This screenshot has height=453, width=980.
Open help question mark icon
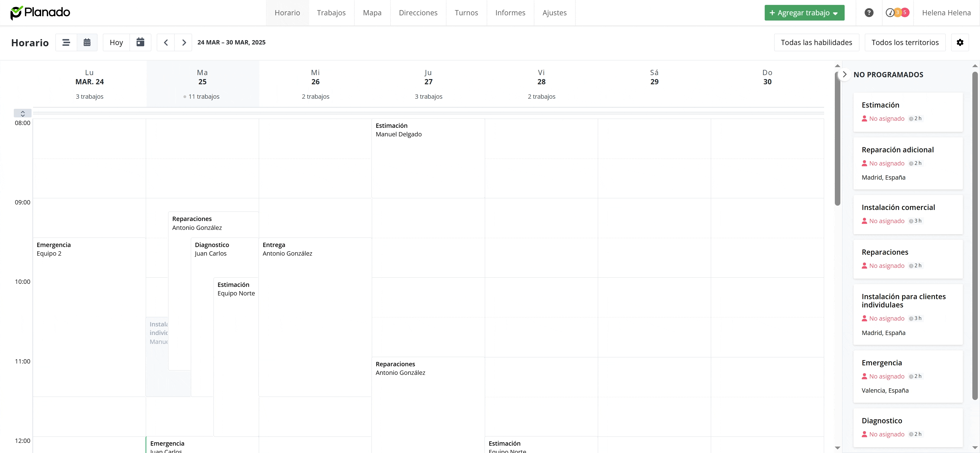pyautogui.click(x=869, y=13)
